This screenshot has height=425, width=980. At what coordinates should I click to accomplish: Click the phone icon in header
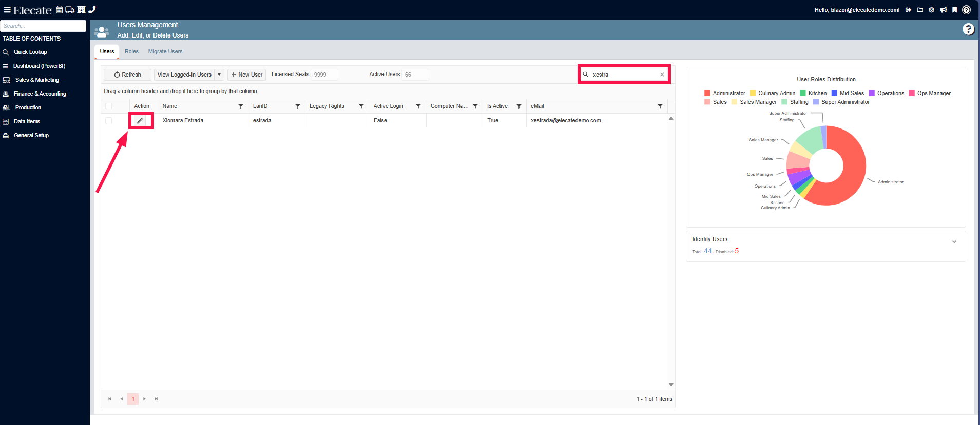(92, 10)
